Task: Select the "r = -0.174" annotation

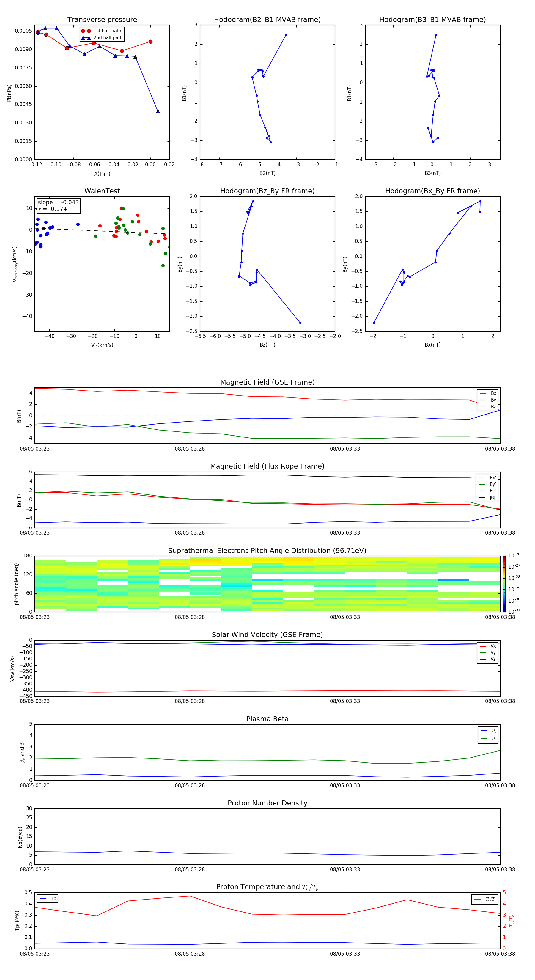Action: [x=53, y=209]
